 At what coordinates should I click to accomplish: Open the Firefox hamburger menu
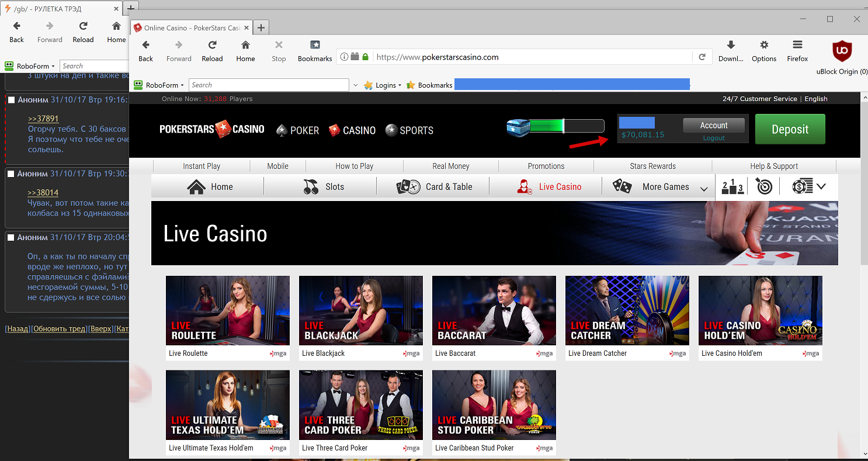point(797,50)
